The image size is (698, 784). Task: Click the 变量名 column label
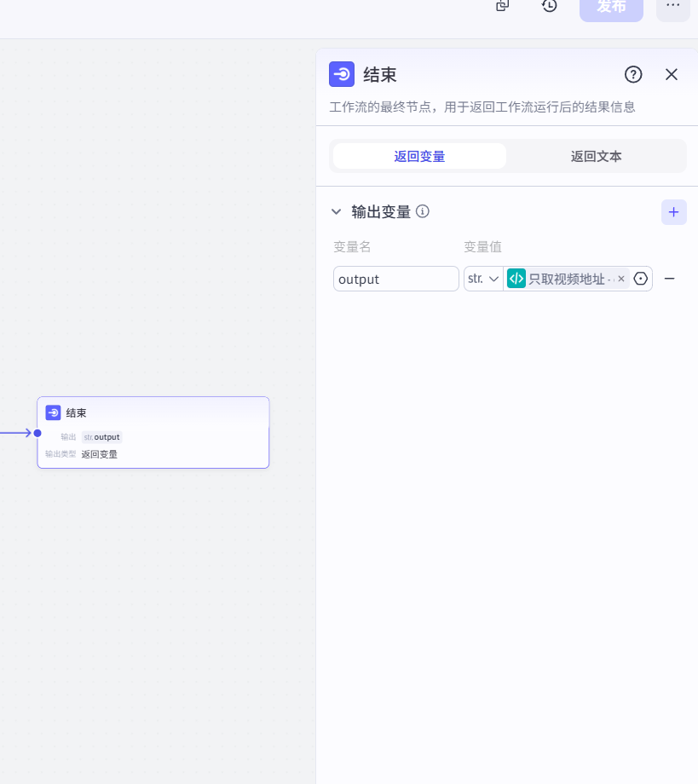coord(352,246)
